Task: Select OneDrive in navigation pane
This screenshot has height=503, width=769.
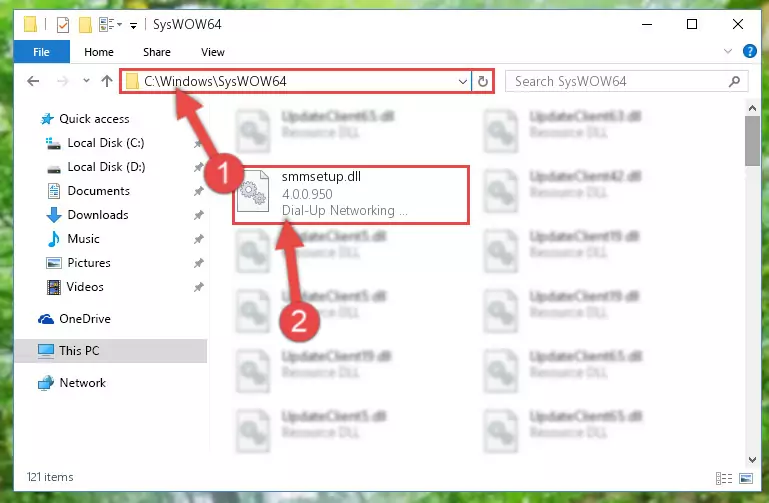Action: pyautogui.click(x=84, y=319)
